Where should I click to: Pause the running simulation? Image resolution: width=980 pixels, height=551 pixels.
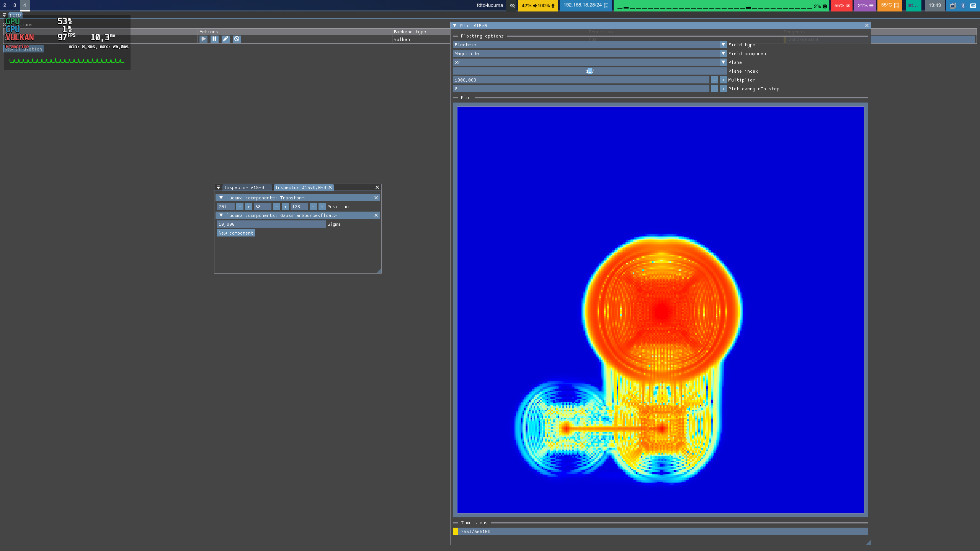point(214,39)
